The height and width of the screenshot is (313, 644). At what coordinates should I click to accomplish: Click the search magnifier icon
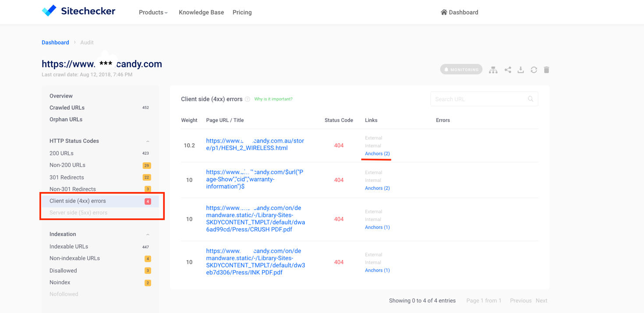click(x=531, y=99)
